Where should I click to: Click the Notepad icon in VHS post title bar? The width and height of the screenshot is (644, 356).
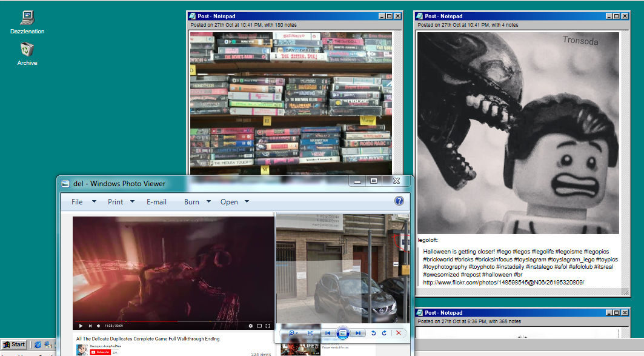tap(192, 16)
